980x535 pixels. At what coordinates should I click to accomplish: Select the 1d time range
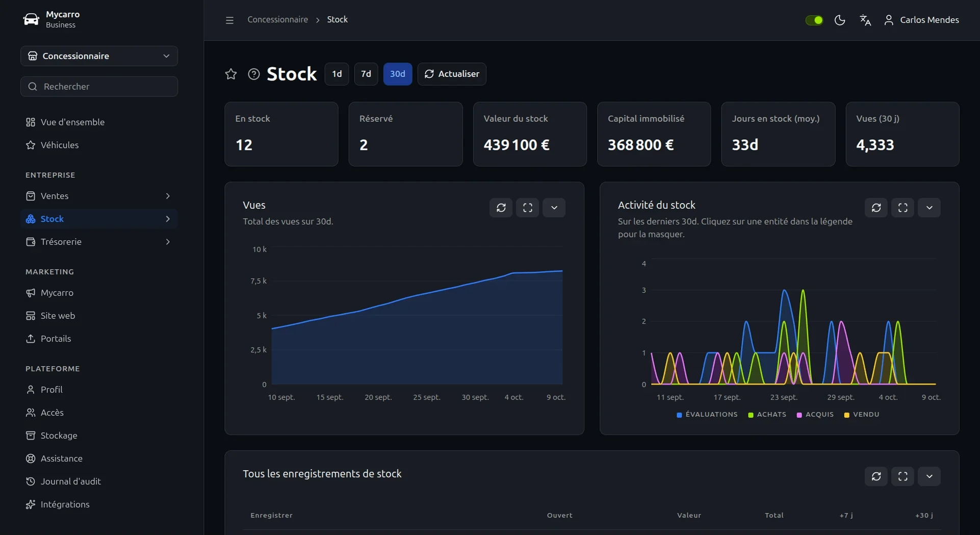(x=337, y=74)
